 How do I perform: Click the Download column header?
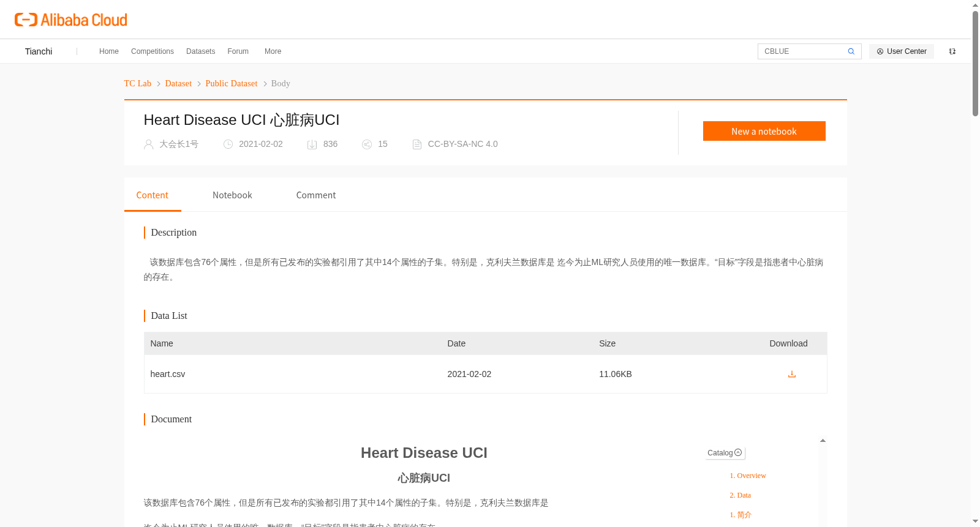pos(788,343)
